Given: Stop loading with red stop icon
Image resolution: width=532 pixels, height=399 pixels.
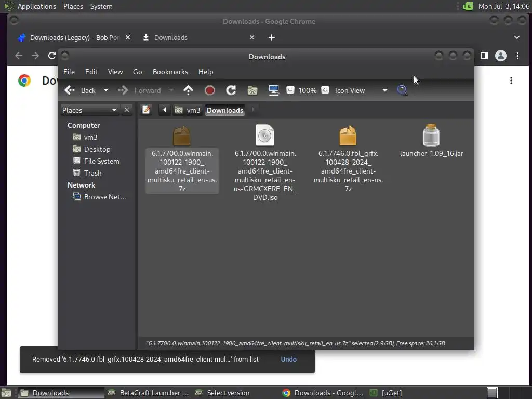Looking at the screenshot, I should point(210,90).
